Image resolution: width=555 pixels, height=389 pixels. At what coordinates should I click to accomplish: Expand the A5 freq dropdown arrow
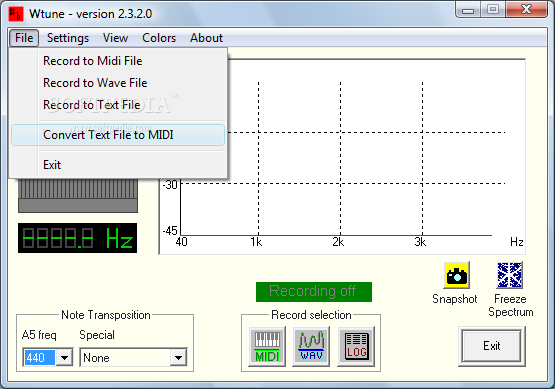[x=64, y=357]
